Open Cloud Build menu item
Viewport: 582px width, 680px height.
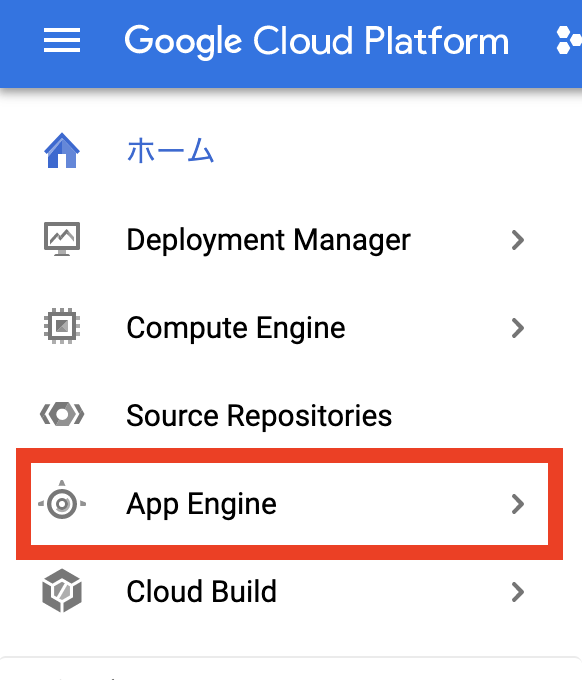pos(201,592)
